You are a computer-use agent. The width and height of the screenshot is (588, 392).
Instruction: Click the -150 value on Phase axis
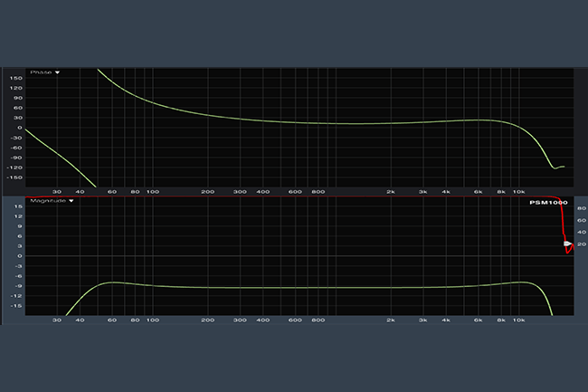coord(14,177)
